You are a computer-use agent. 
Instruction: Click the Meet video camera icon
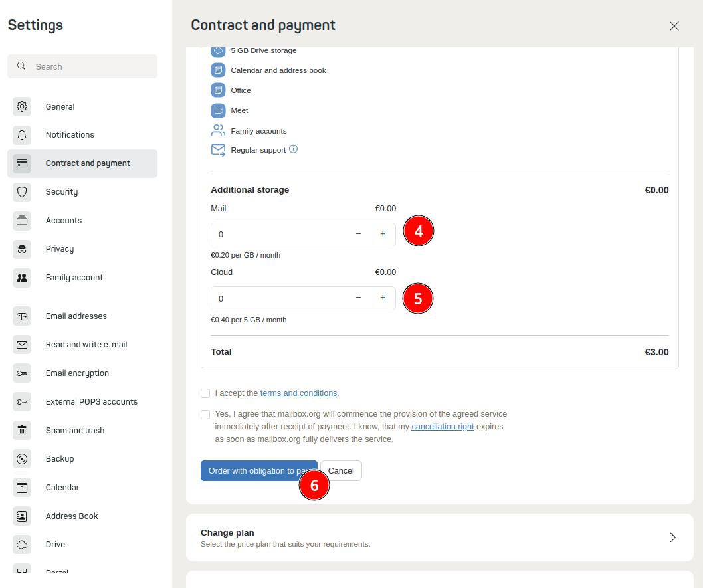click(218, 110)
